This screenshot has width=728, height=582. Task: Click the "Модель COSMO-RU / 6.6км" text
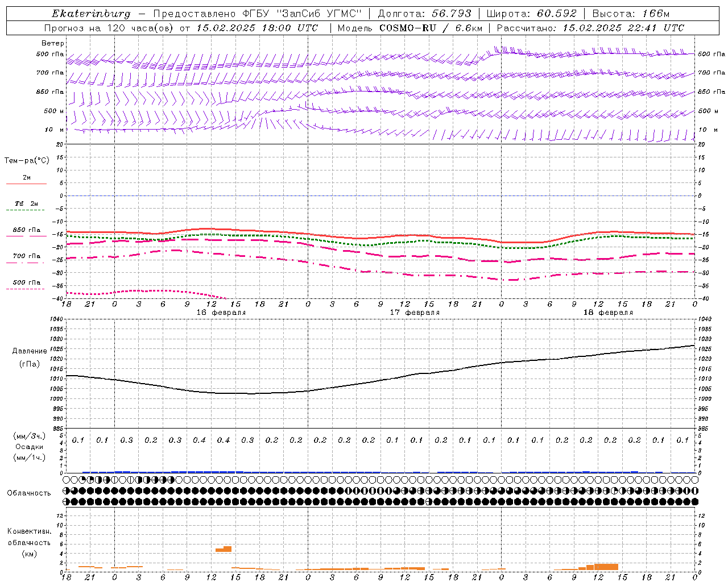point(410,28)
